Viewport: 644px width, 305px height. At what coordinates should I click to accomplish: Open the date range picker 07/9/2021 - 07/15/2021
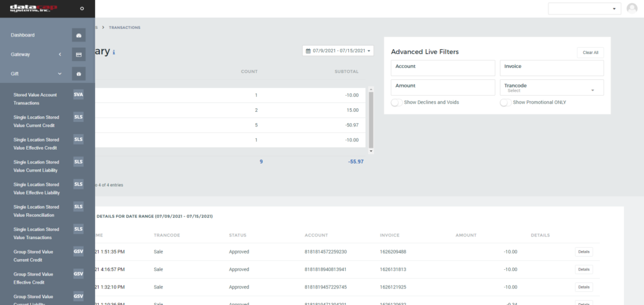point(338,51)
